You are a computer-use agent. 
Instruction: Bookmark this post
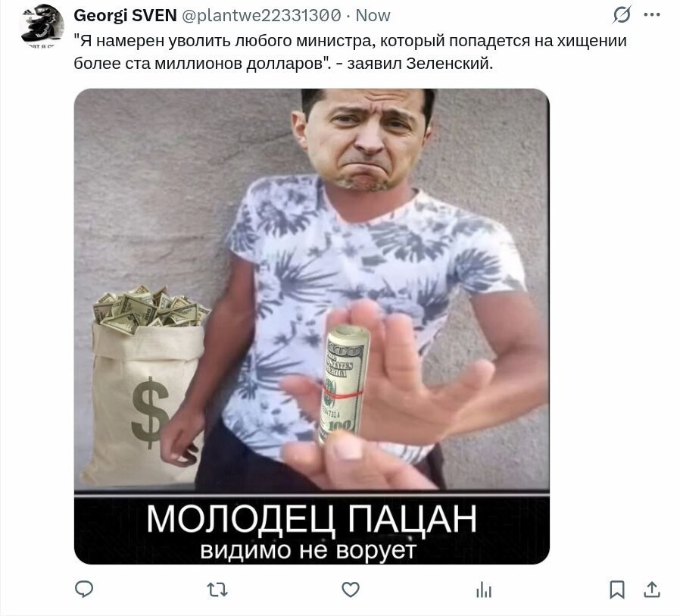click(617, 590)
